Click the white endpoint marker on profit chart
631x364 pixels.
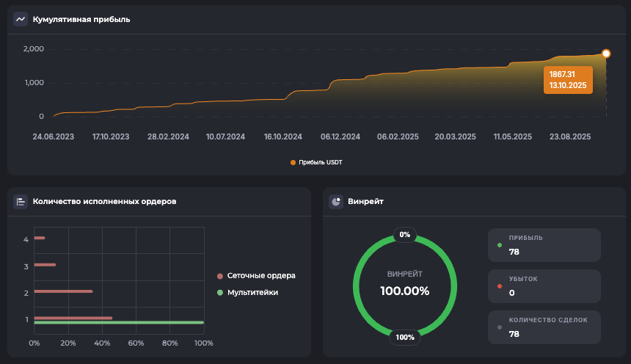606,54
